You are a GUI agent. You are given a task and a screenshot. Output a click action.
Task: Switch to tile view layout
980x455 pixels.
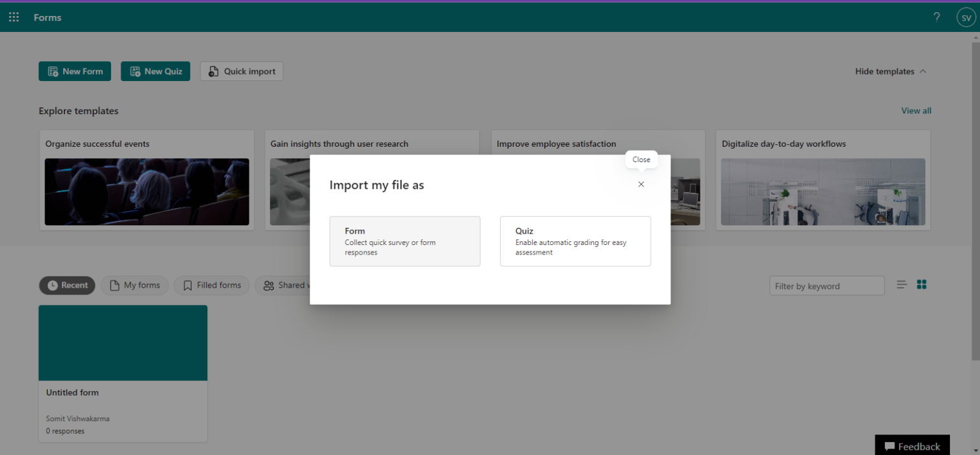coord(921,285)
